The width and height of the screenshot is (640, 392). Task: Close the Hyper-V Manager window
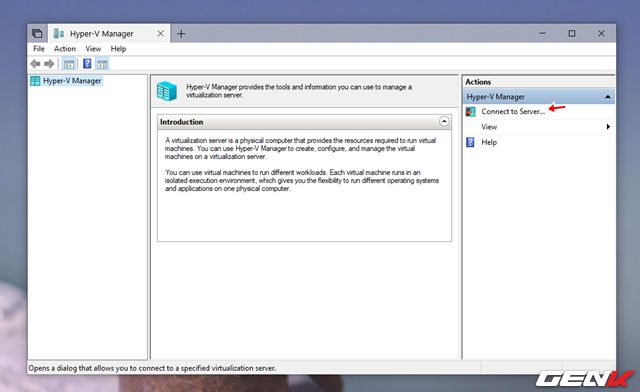(x=601, y=33)
